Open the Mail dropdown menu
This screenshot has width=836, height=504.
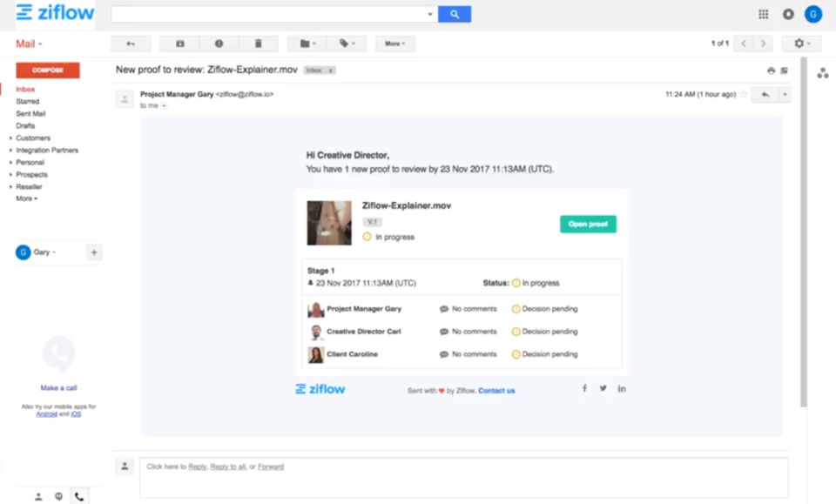coord(29,44)
